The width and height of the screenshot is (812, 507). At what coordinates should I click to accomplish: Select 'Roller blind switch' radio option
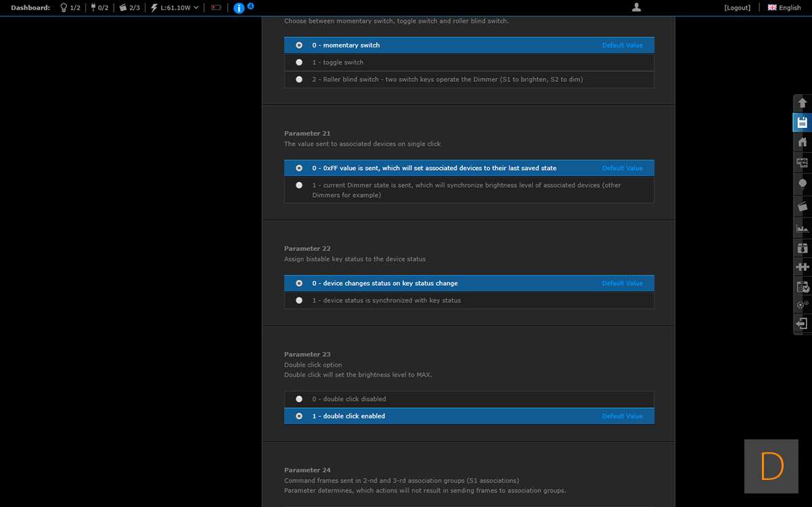pos(299,79)
